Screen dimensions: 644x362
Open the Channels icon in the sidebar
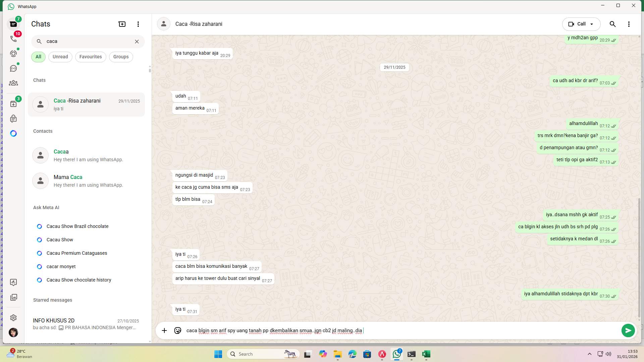pos(13,68)
